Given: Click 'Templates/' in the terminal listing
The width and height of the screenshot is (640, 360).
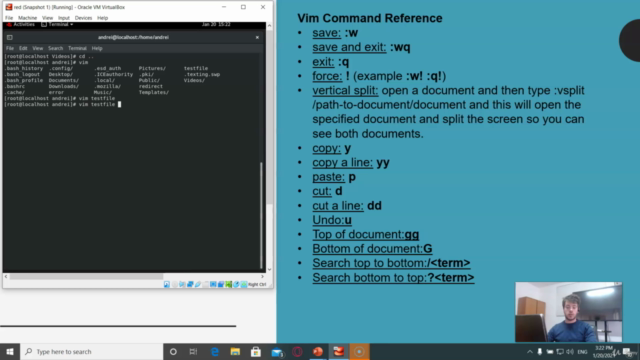Looking at the screenshot, I should (x=153, y=93).
